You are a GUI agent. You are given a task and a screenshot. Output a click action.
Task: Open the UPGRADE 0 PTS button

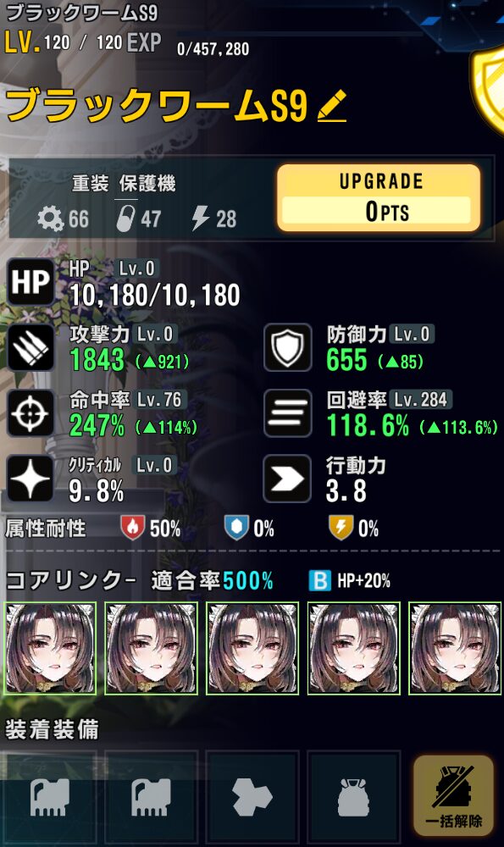coord(379,198)
